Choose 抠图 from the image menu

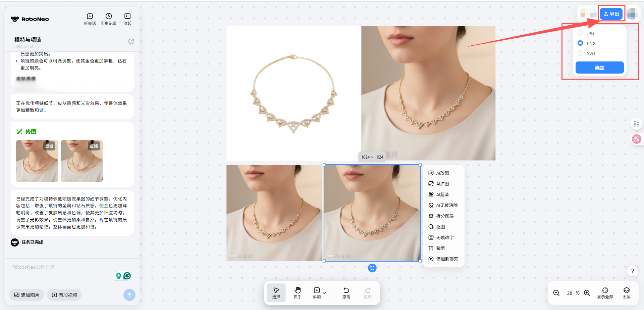440,227
